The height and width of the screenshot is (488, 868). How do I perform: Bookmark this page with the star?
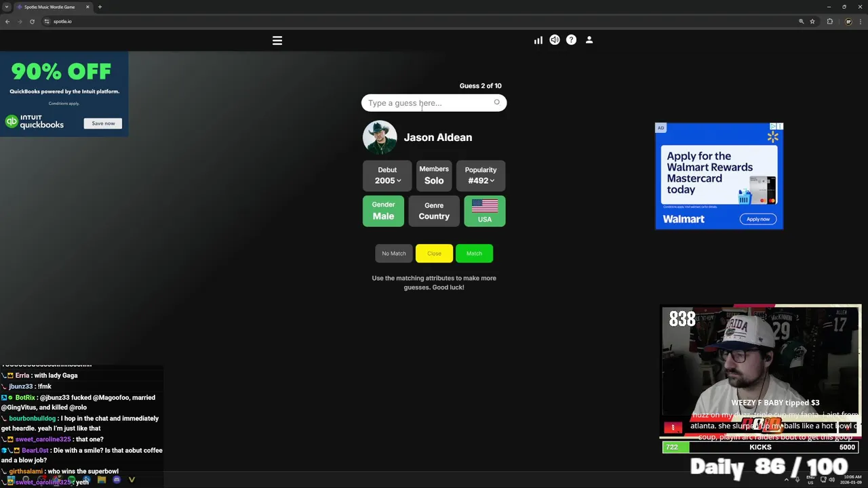point(812,21)
